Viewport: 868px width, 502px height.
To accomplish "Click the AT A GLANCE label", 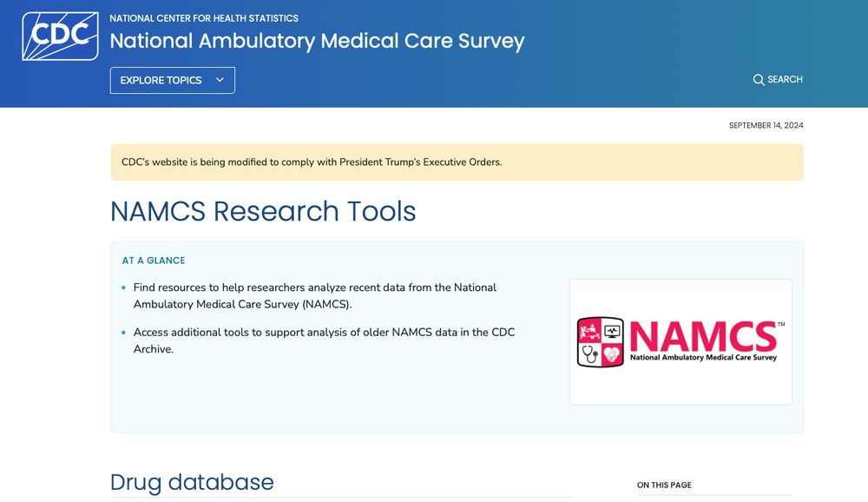I will pyautogui.click(x=153, y=260).
